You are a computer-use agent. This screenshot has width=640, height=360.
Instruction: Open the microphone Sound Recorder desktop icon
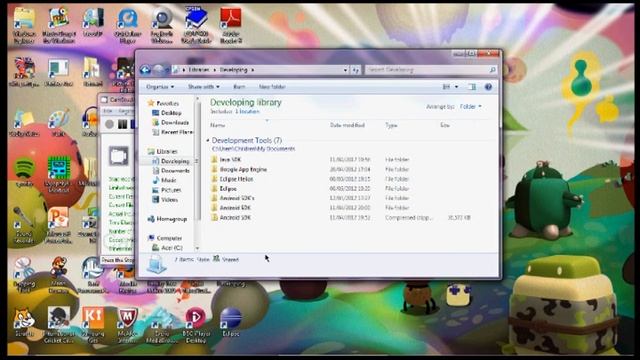pyautogui.click(x=24, y=224)
